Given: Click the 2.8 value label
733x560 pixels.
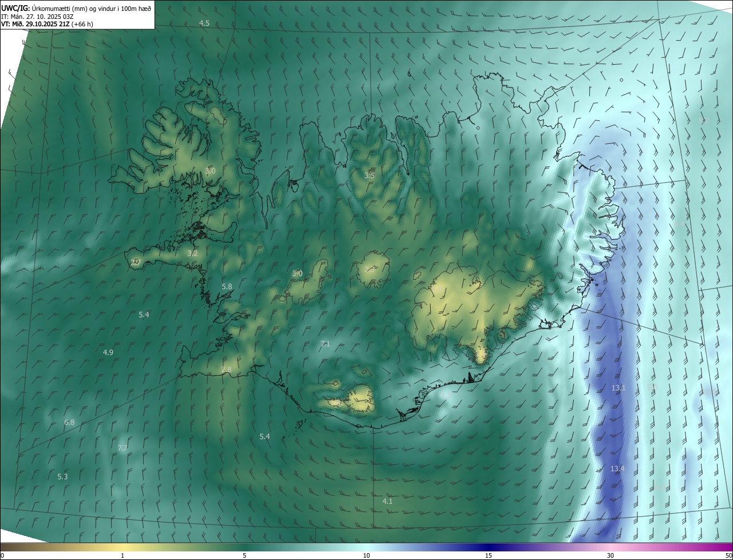Looking at the screenshot, I should click(x=226, y=369).
